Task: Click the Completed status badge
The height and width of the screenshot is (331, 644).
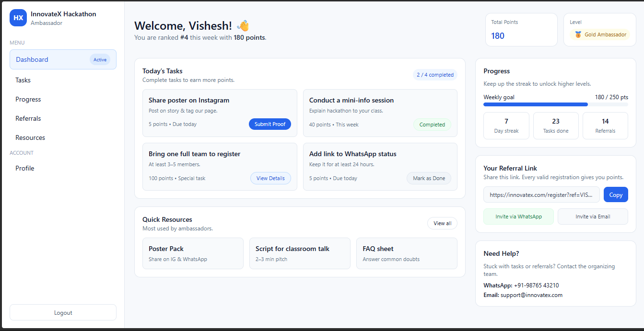Action: [x=432, y=125]
